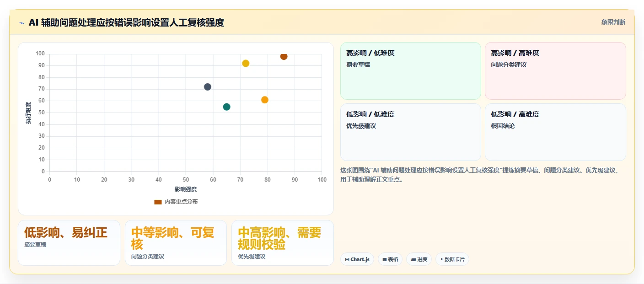Click the 低影响、易纠正 stat card
Screen dimensions: 644x284
69,243
